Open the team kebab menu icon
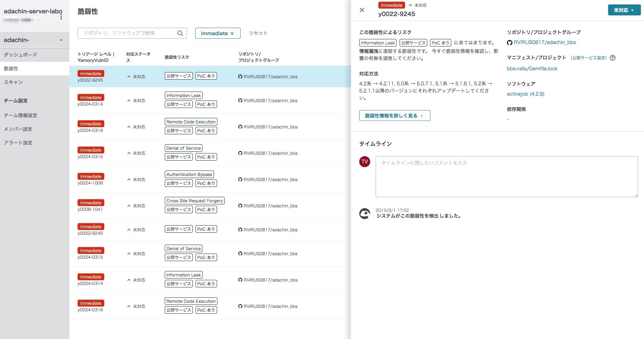644x339 pixels. point(61,16)
